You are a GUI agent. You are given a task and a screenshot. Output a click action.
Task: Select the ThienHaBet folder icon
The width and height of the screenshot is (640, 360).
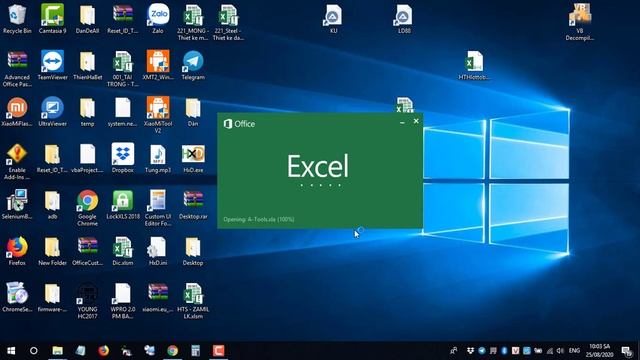point(87,65)
